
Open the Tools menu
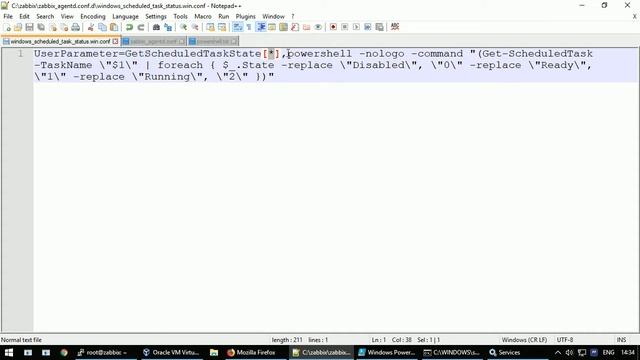click(180, 16)
